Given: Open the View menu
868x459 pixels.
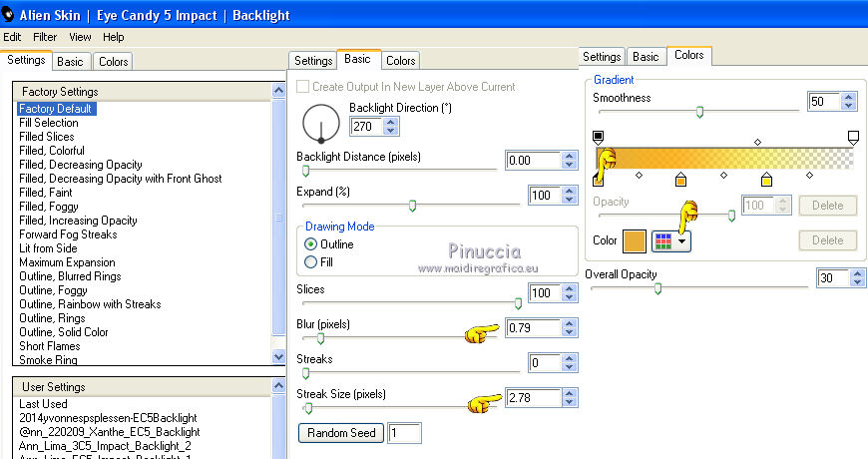Looking at the screenshot, I should (80, 37).
